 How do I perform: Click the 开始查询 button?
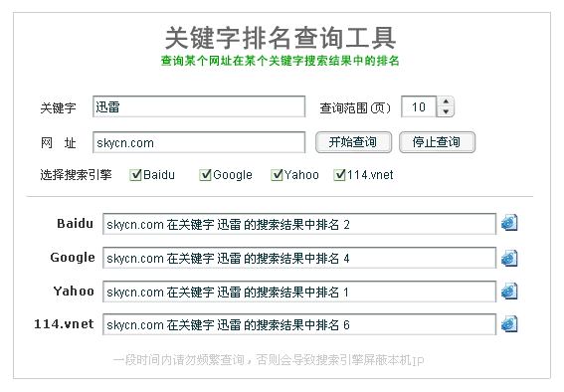[353, 142]
